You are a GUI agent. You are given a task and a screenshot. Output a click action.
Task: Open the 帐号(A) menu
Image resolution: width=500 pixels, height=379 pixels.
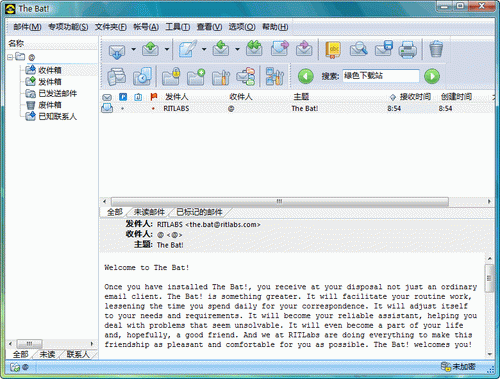pyautogui.click(x=146, y=27)
